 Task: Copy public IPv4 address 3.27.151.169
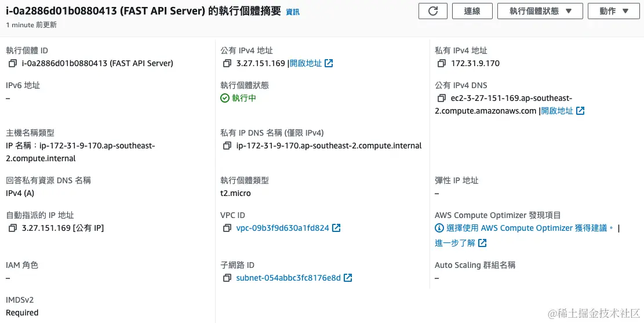point(227,63)
